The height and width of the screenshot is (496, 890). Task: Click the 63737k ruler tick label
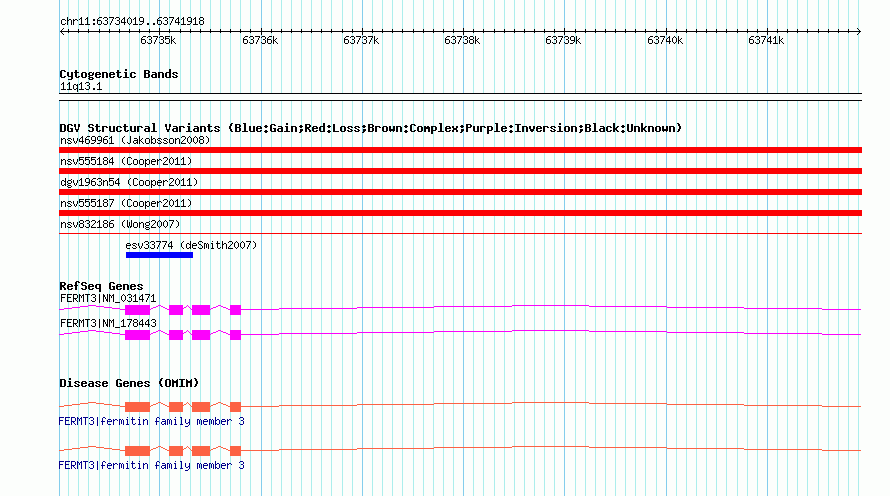(x=361, y=40)
